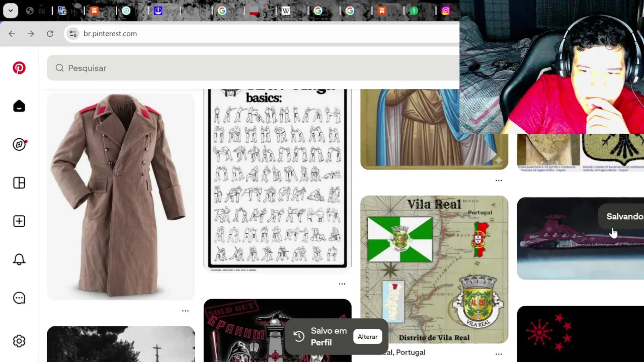
Task: Open the fighting basics poster pin
Action: [278, 179]
